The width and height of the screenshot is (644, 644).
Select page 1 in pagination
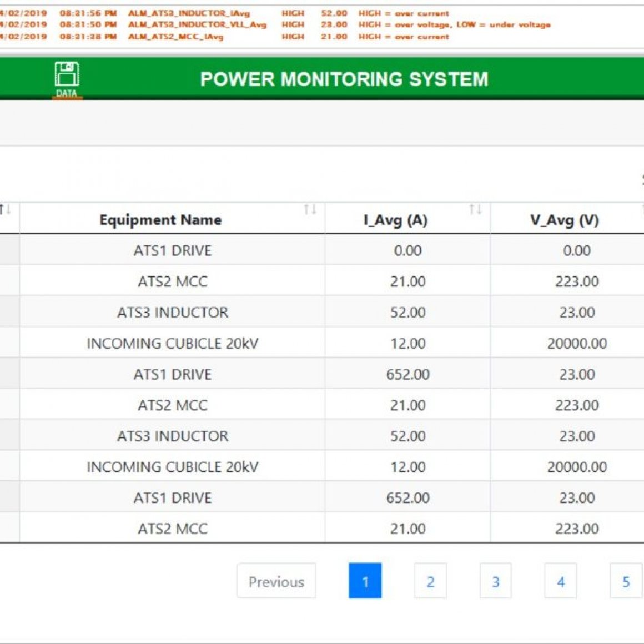click(365, 581)
